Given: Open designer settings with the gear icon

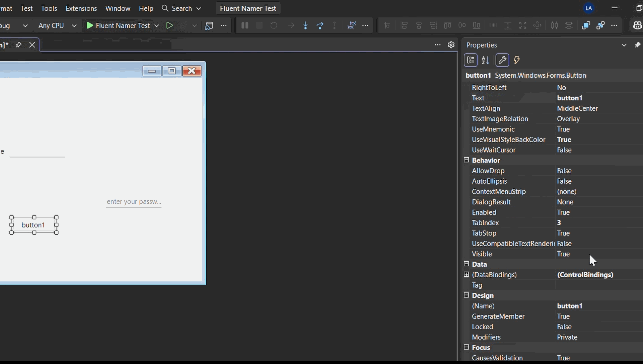Looking at the screenshot, I should 451,45.
